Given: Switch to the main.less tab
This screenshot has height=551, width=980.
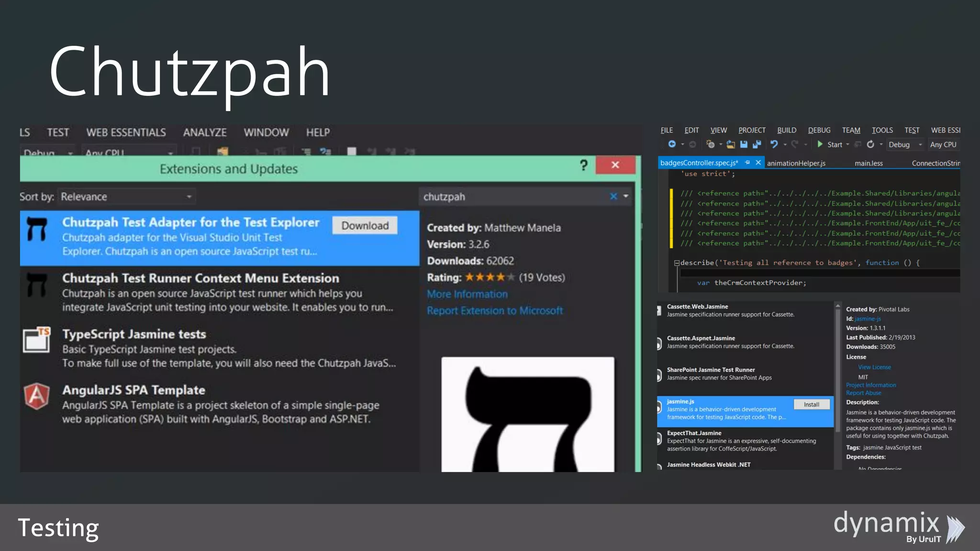Looking at the screenshot, I should tap(869, 163).
